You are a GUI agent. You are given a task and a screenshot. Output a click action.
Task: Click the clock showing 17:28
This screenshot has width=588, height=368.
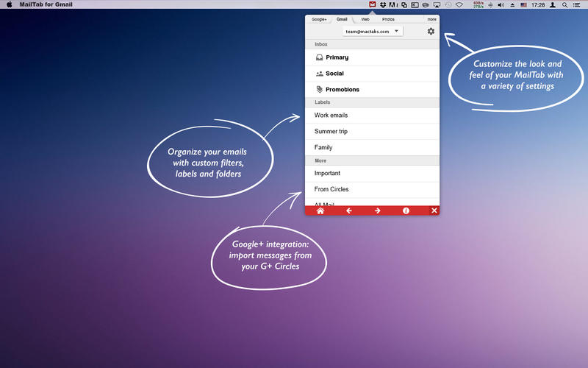[x=538, y=5]
